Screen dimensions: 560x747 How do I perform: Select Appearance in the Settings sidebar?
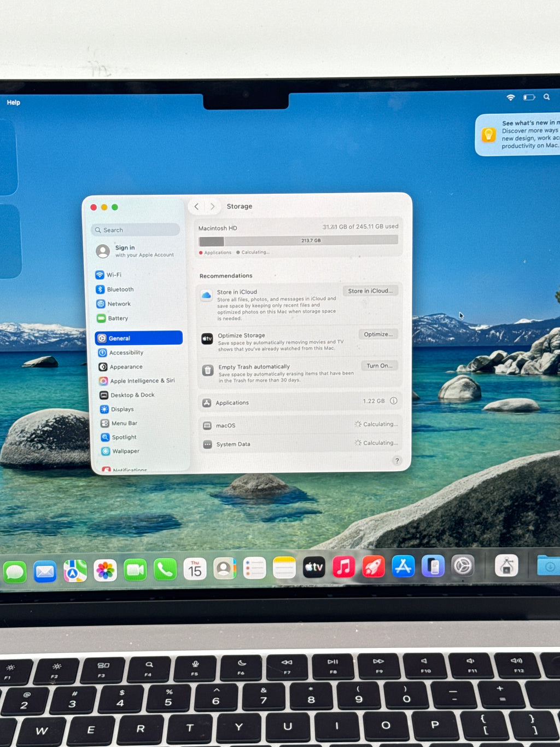(x=138, y=367)
